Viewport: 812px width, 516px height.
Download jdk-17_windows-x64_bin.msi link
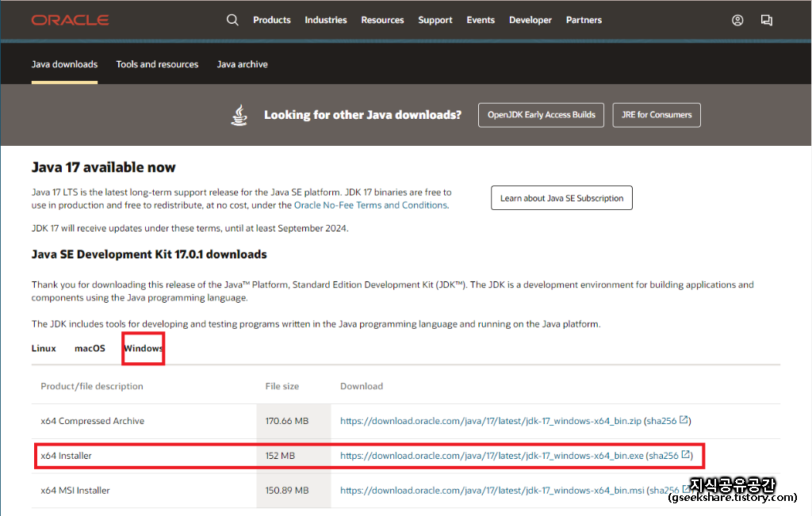(492, 491)
